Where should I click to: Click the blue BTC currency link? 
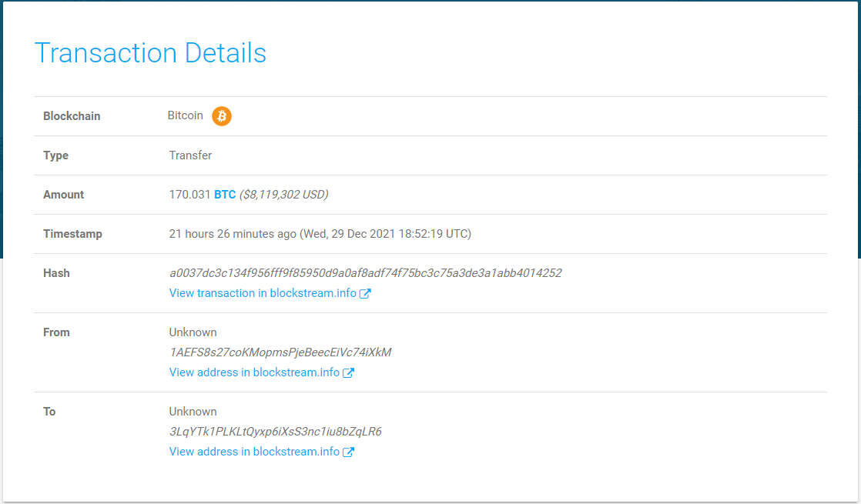point(225,195)
